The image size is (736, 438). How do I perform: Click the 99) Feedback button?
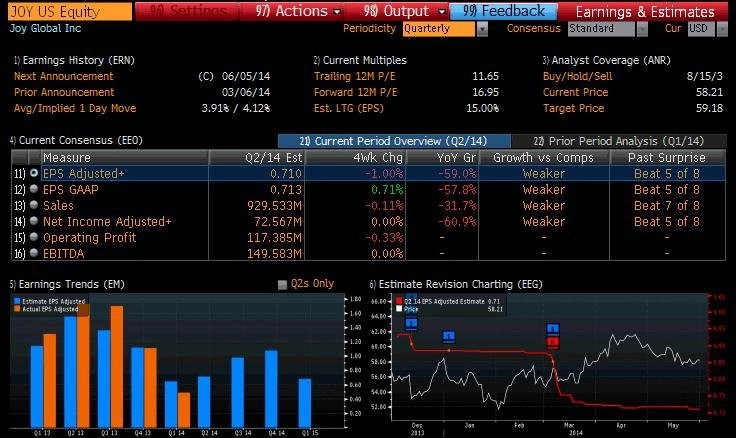pyautogui.click(x=504, y=11)
